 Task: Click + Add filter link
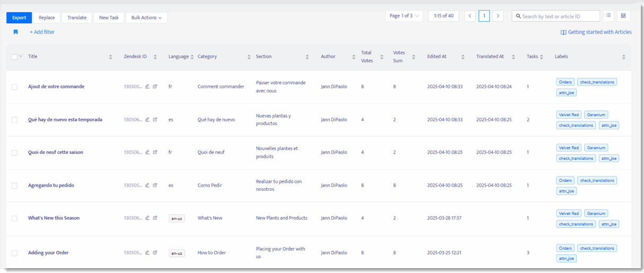coord(42,32)
